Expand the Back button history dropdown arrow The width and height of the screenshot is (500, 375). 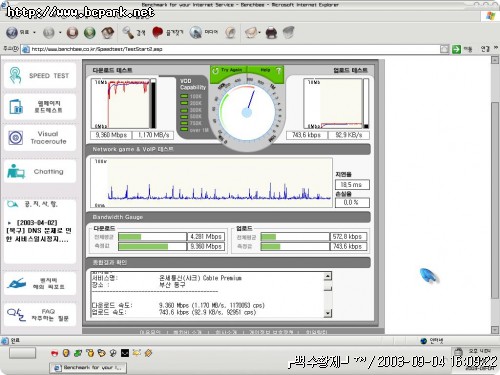pos(35,33)
